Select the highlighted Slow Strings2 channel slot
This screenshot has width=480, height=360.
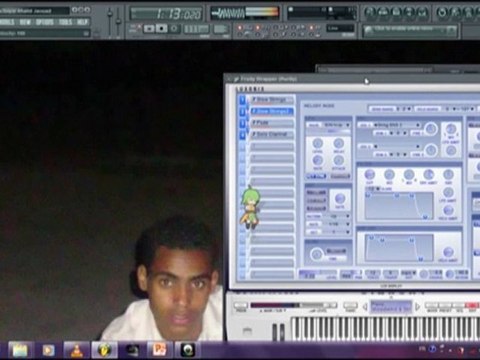[x=272, y=111]
